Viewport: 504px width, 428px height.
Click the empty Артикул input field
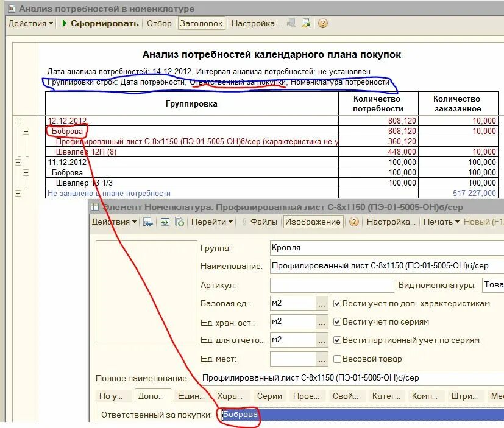332,285
